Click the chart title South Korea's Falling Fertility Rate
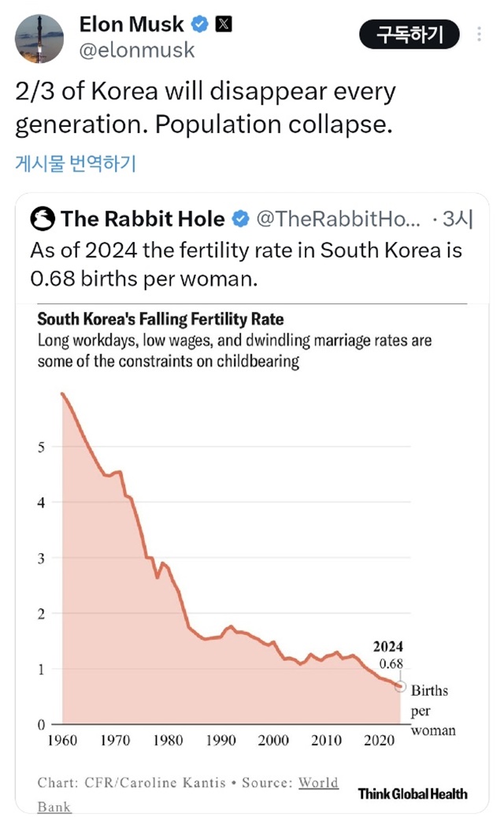This screenshot has height=817, width=504. click(161, 320)
